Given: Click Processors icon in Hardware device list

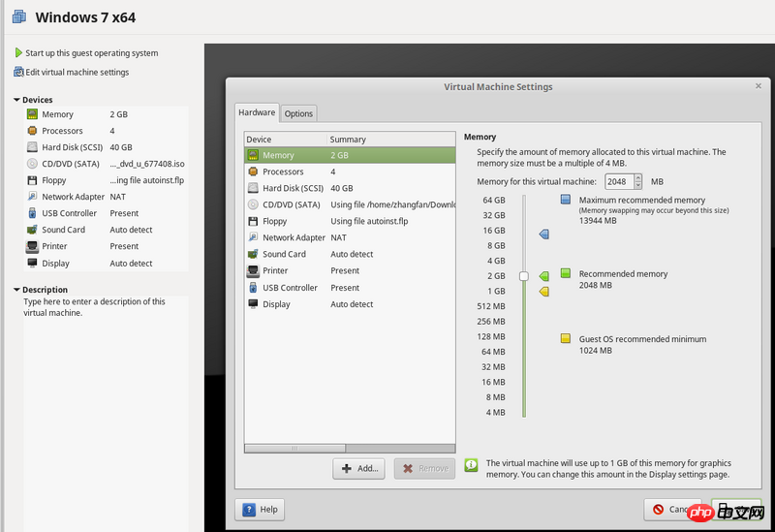Looking at the screenshot, I should pyautogui.click(x=253, y=172).
